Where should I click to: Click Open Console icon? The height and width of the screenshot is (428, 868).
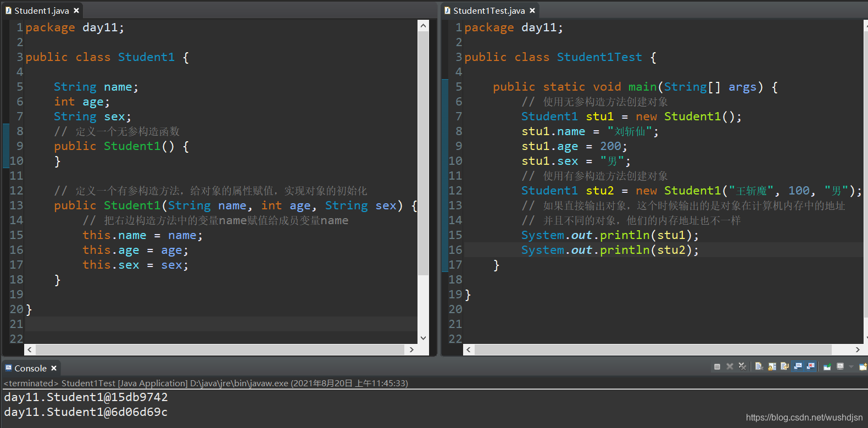pos(863,366)
